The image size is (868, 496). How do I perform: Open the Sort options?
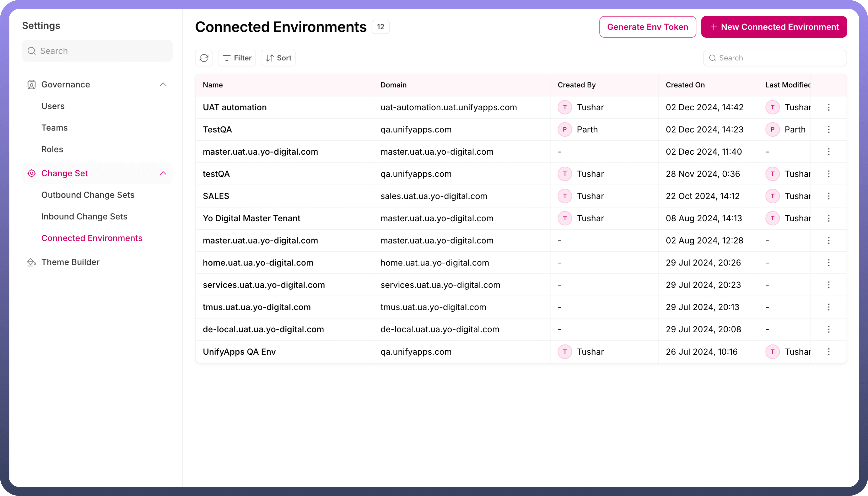tap(278, 58)
